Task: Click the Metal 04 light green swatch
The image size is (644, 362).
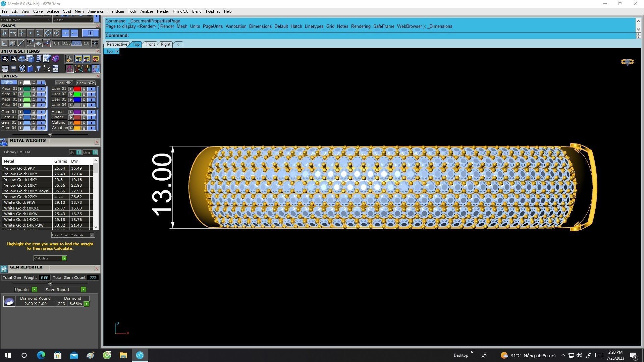Action: (x=27, y=105)
